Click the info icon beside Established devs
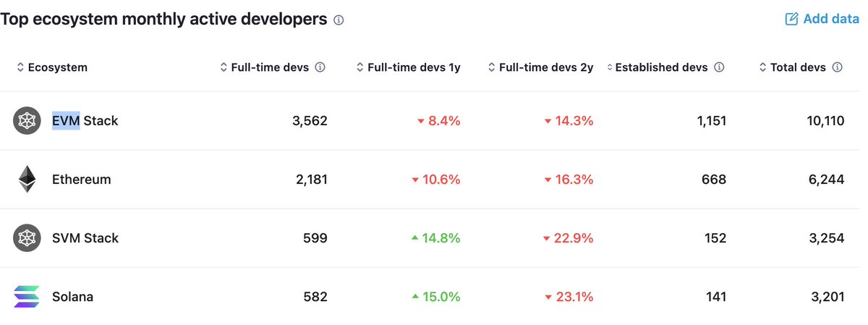The width and height of the screenshot is (868, 325). pos(719,67)
